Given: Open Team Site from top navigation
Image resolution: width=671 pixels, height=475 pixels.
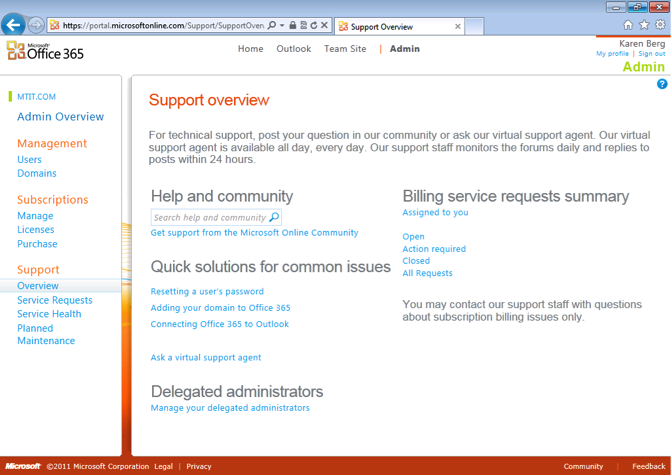Looking at the screenshot, I should 345,49.
